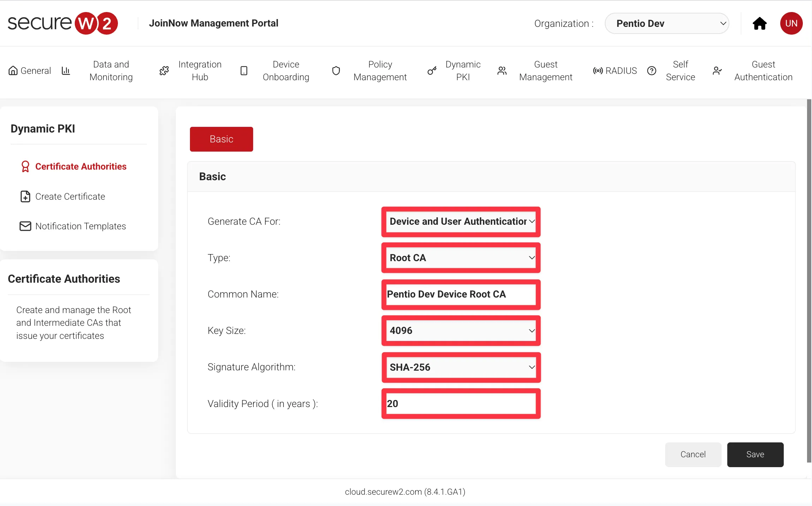Open Create Certificate in sidebar
This screenshot has height=506, width=812.
[63, 196]
